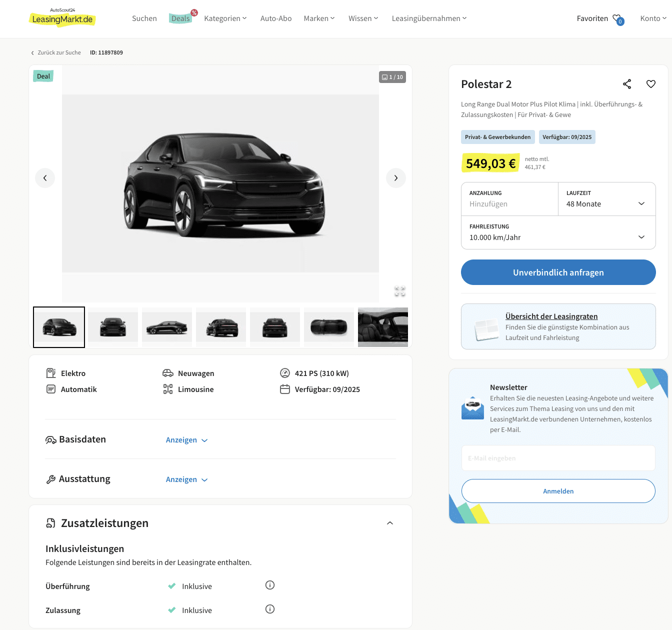672x630 pixels.
Task: Click info icon next to Zulassung
Action: tap(270, 609)
